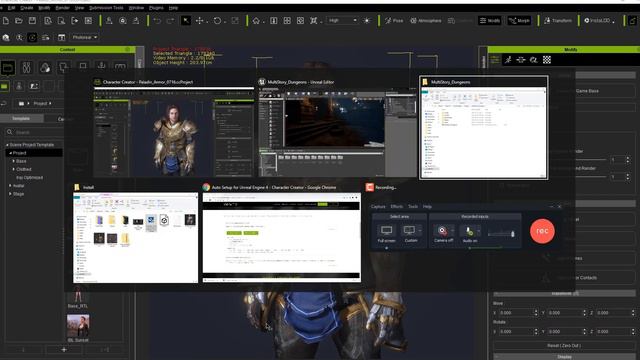Open the Pose tool

tap(394, 20)
